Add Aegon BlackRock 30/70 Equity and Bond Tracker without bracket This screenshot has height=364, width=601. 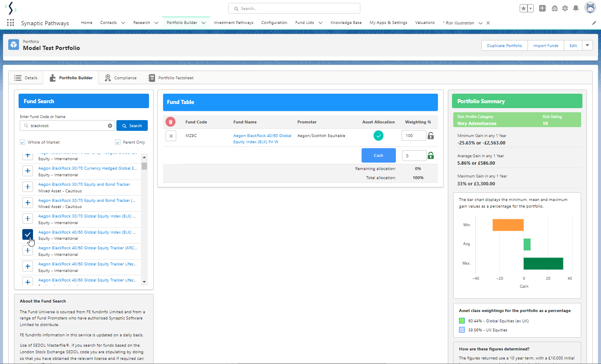tap(28, 187)
